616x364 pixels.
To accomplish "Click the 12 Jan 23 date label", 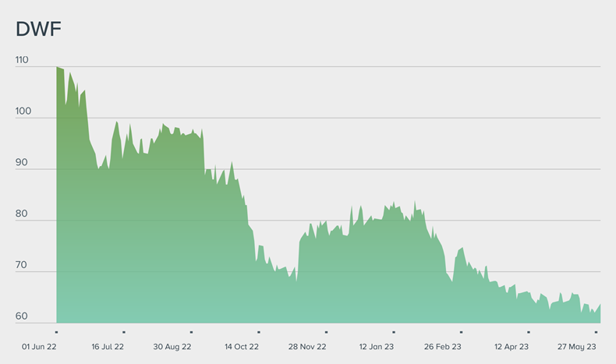I will pos(377,346).
